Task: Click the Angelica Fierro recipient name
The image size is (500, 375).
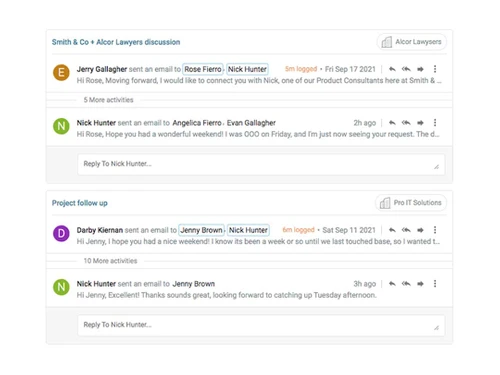Action: (x=197, y=123)
